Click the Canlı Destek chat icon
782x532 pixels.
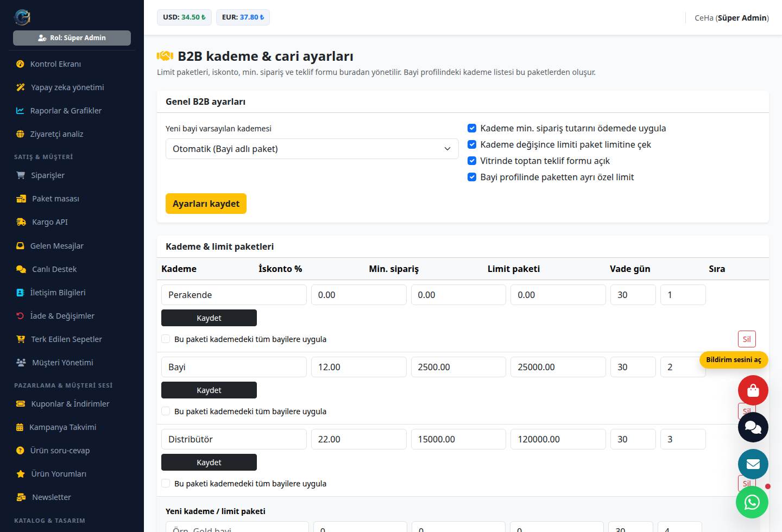click(x=21, y=269)
